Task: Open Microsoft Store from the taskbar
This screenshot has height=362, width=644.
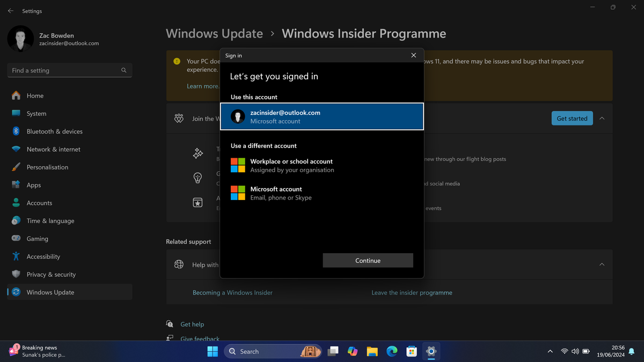Action: (x=412, y=351)
